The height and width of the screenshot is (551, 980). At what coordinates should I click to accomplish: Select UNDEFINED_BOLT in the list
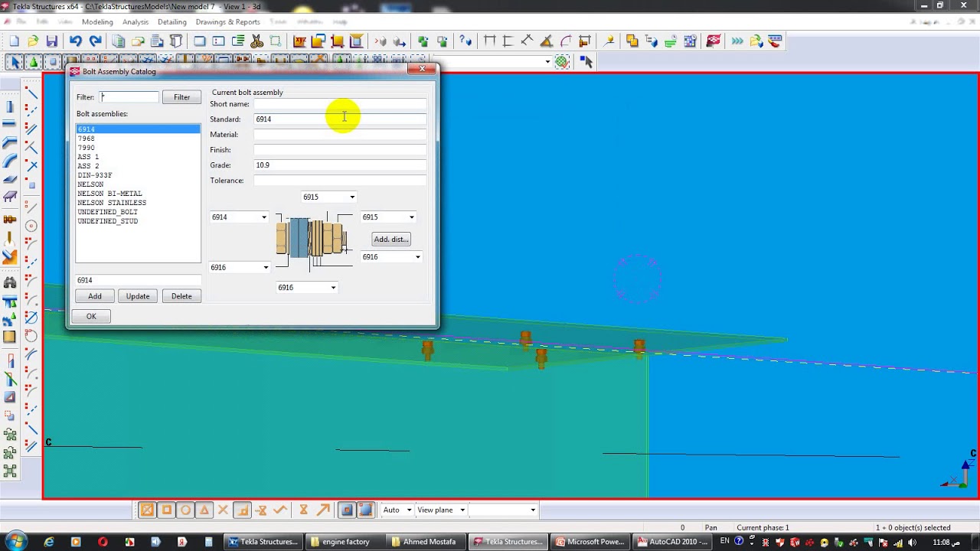coord(138,212)
